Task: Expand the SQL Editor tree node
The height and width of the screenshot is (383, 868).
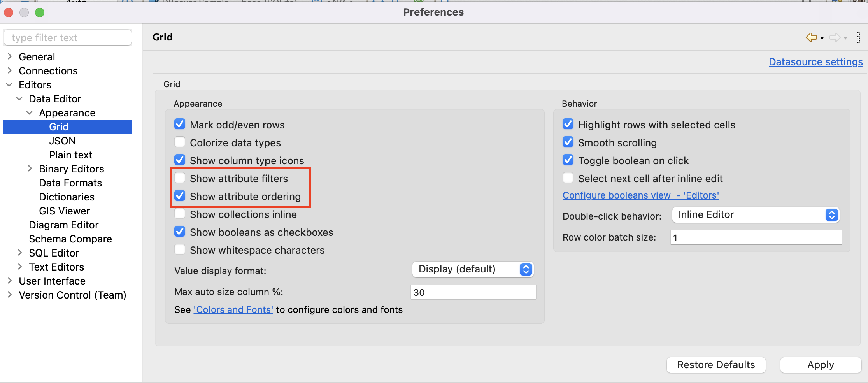Action: [x=20, y=253]
